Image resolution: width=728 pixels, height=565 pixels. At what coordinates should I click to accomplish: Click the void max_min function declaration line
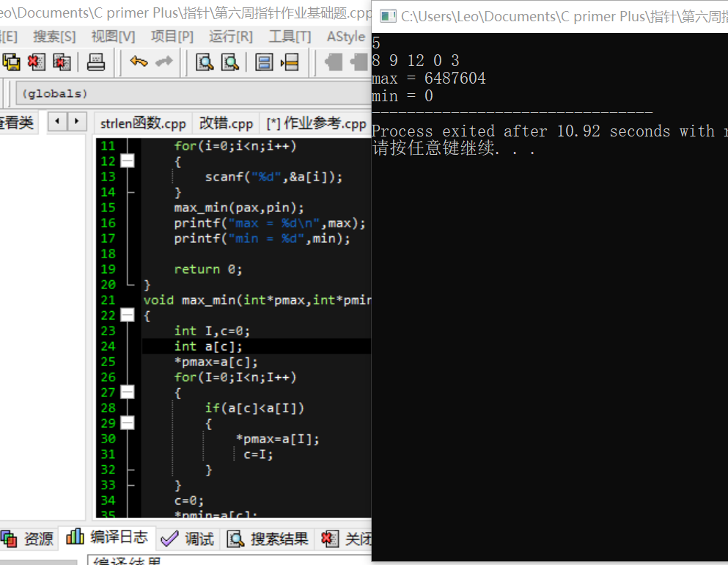(x=257, y=300)
